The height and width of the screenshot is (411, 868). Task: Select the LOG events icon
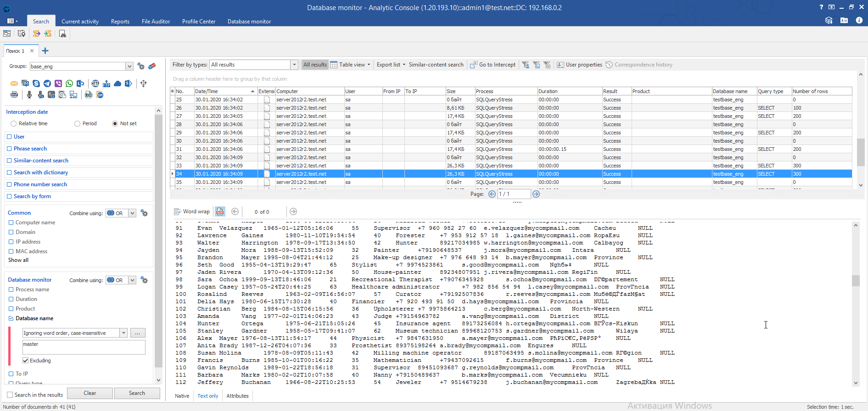coord(89,94)
